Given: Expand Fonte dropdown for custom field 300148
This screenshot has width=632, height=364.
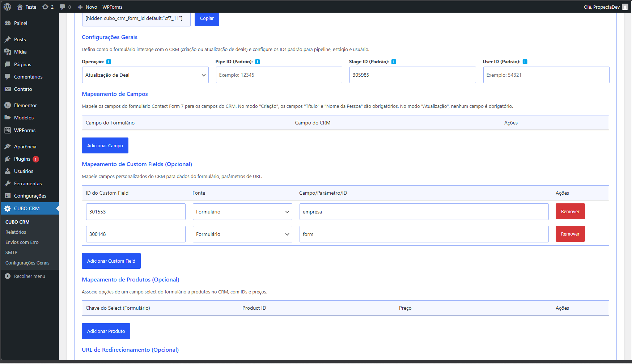Looking at the screenshot, I should [242, 234].
